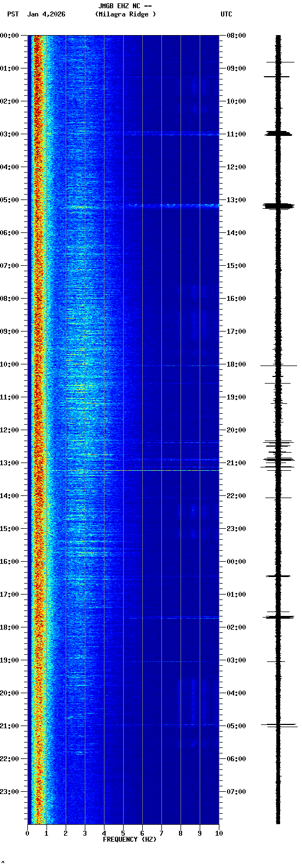Screen dimensions: 302x868
Task: Click the PST time label '21:00'
Action: (x=9, y=726)
